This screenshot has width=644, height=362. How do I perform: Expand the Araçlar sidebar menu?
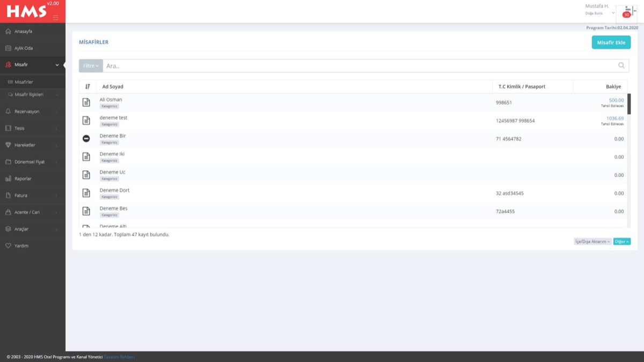click(33, 229)
